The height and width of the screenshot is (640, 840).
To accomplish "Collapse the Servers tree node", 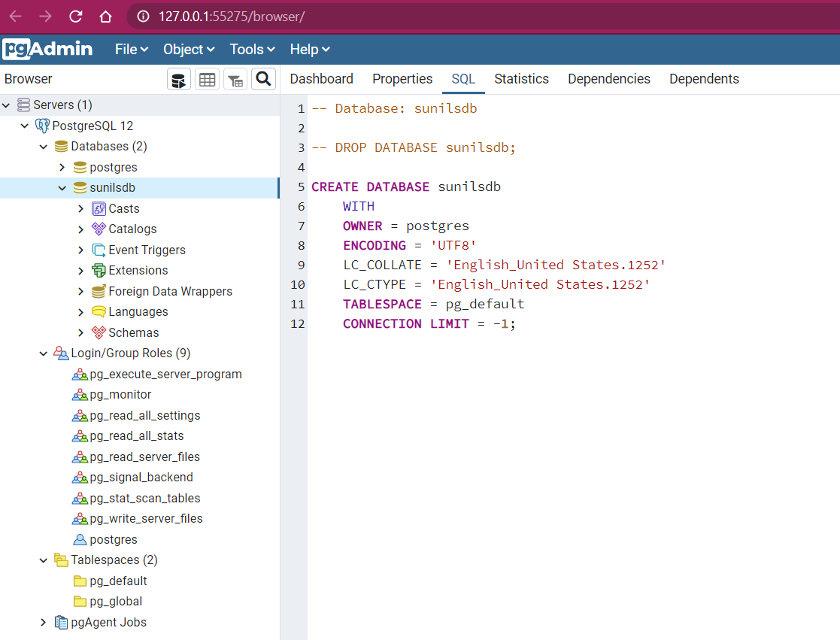I will [x=7, y=105].
